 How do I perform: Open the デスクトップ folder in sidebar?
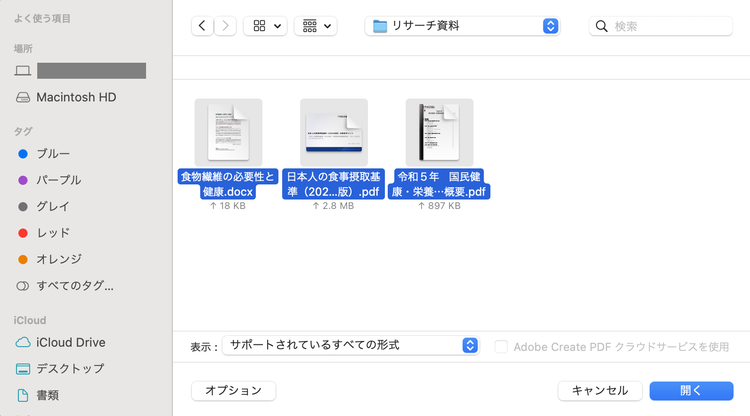(70, 368)
